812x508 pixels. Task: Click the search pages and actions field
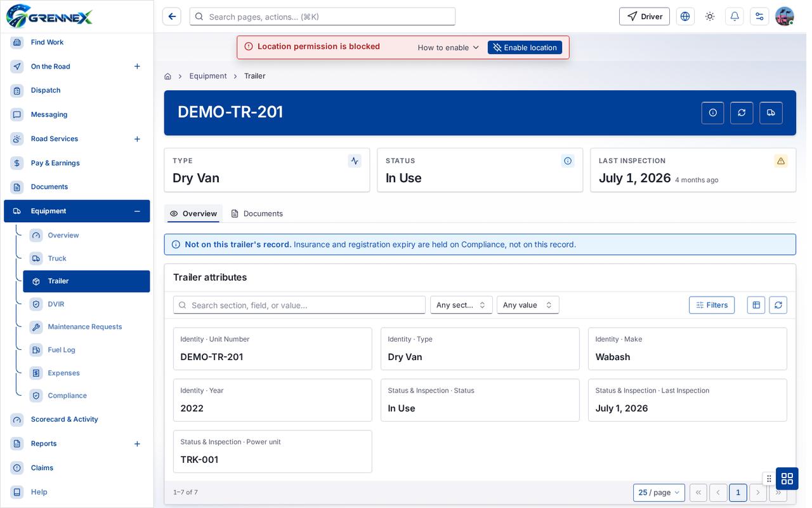pos(322,17)
